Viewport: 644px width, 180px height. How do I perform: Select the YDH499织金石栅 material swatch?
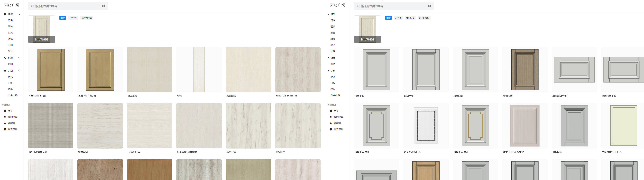coord(51,126)
